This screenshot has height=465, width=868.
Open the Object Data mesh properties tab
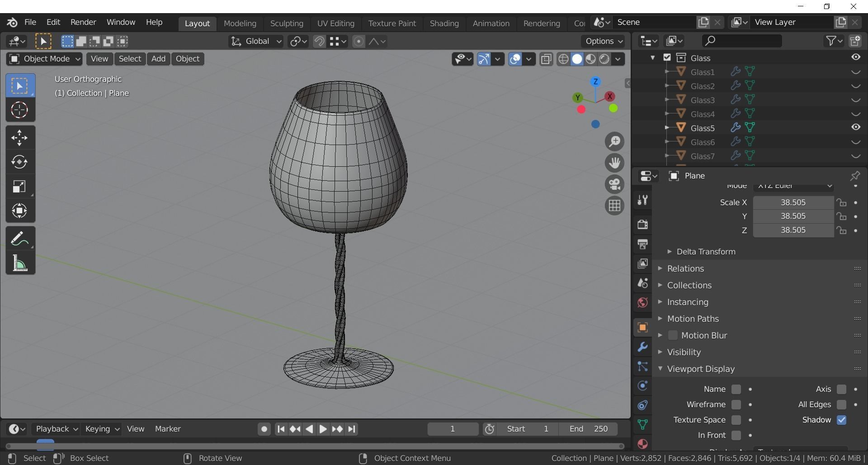coord(642,424)
